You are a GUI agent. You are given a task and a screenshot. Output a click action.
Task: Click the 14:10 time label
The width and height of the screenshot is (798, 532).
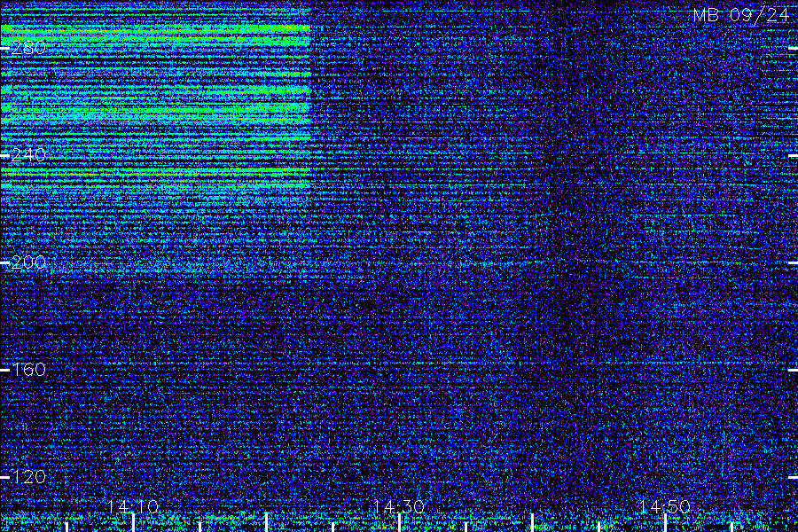point(133,506)
